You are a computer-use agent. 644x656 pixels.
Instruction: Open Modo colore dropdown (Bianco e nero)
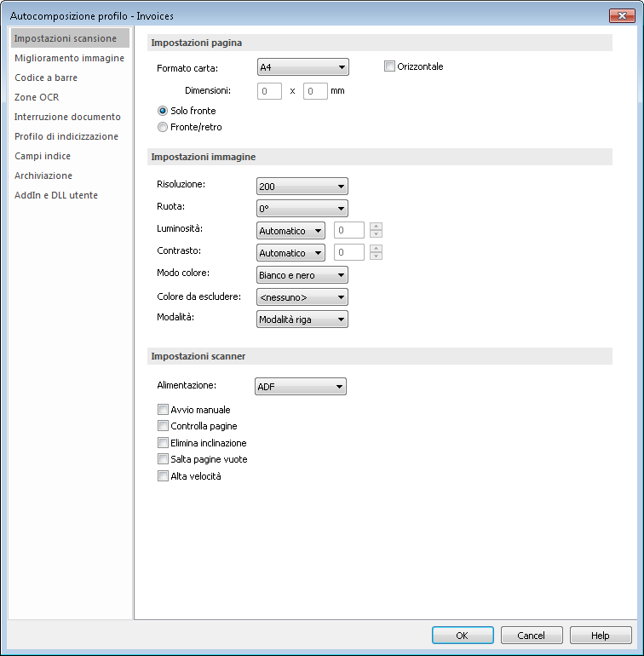[x=302, y=275]
